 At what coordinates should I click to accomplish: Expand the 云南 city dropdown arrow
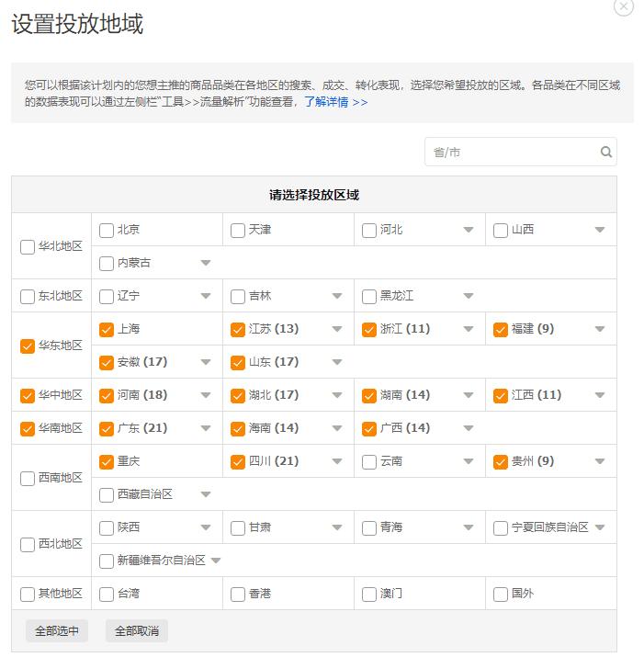click(469, 461)
